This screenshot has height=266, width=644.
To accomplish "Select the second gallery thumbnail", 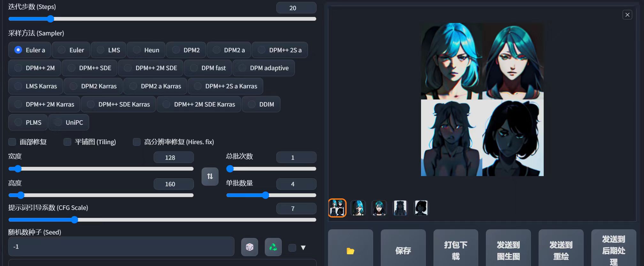I will point(358,208).
